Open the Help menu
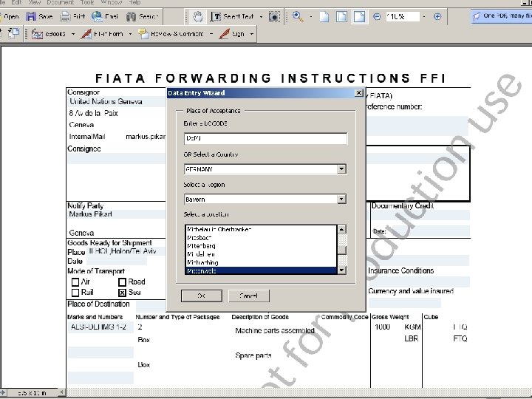532x399 pixels. point(134,2)
